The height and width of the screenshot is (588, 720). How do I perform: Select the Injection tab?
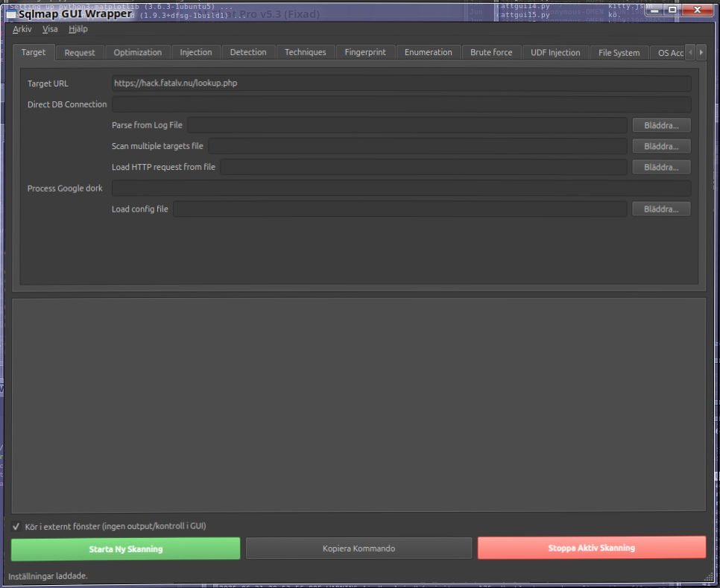pos(195,52)
